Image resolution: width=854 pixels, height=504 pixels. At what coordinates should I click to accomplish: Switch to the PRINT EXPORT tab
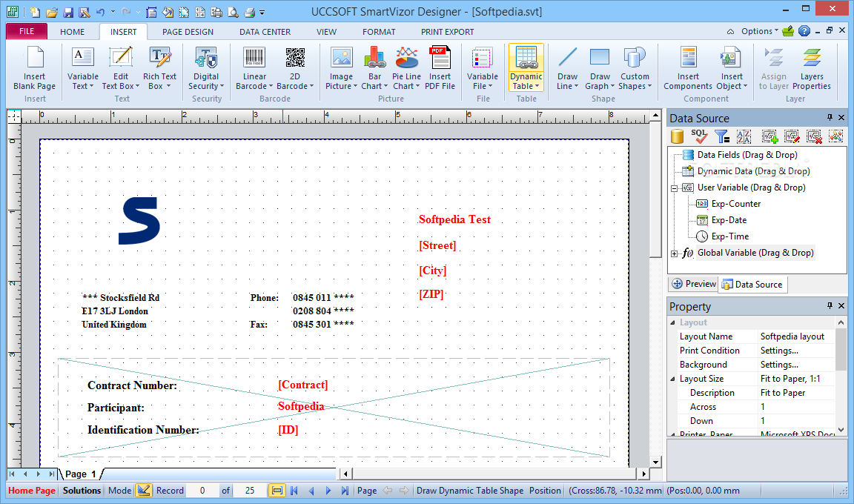click(448, 32)
